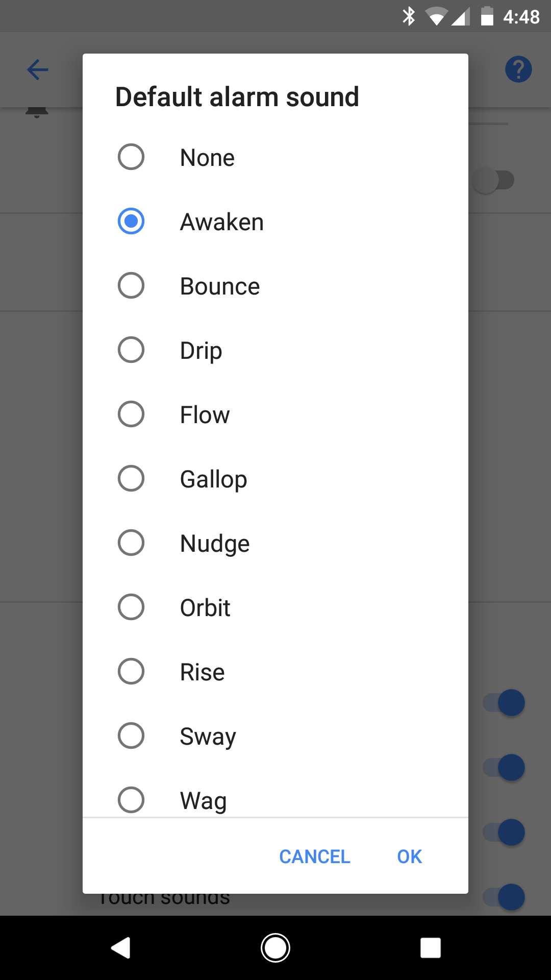Image resolution: width=551 pixels, height=980 pixels.
Task: Open the help question mark icon
Action: point(518,69)
